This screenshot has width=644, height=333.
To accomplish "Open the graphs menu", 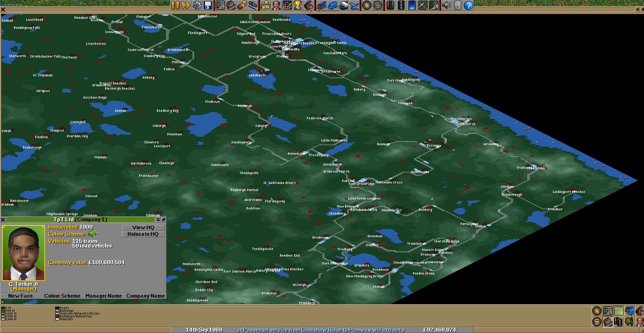I will point(286,5).
